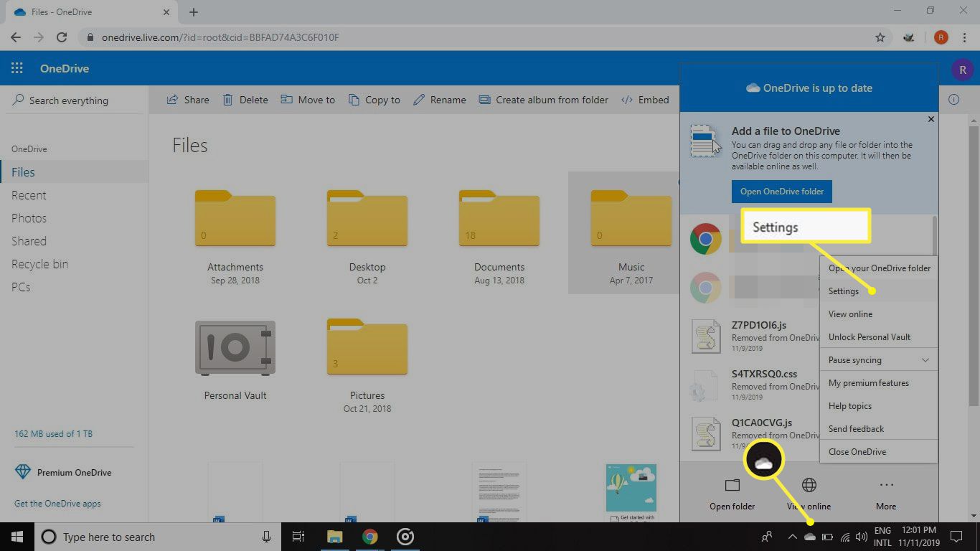Screen dimensions: 980x551
Task: Open Task View in the taskbar
Action: coord(298,537)
